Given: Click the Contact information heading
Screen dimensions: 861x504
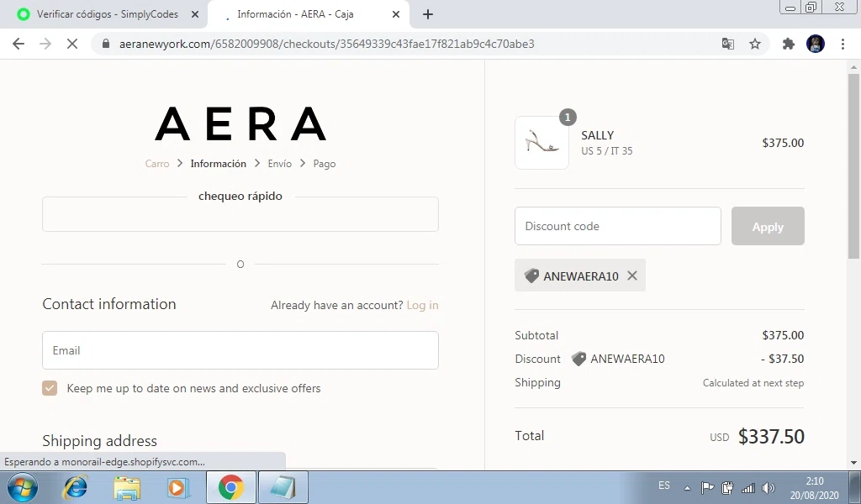Looking at the screenshot, I should pos(109,304).
